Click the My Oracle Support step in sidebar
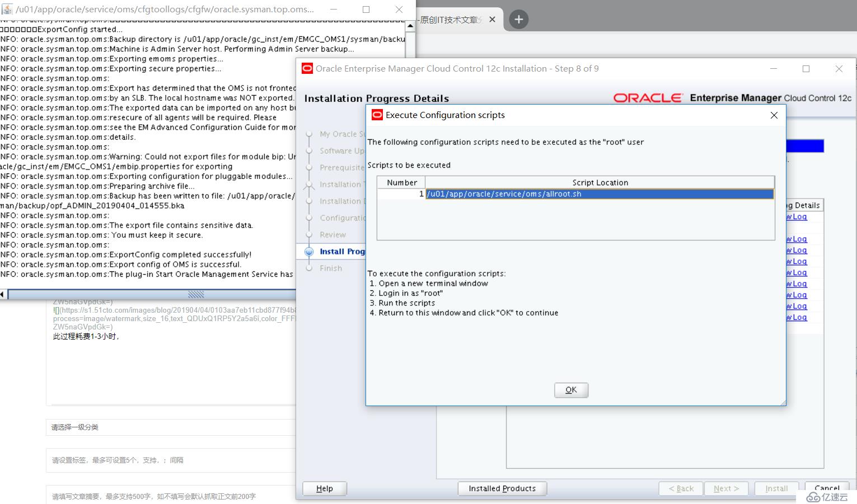The width and height of the screenshot is (857, 504). coord(342,134)
